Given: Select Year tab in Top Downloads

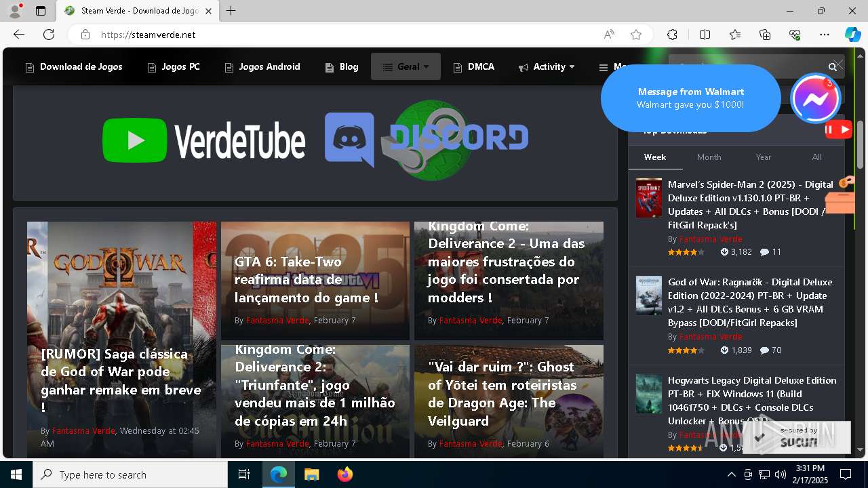Looking at the screenshot, I should click(x=764, y=157).
